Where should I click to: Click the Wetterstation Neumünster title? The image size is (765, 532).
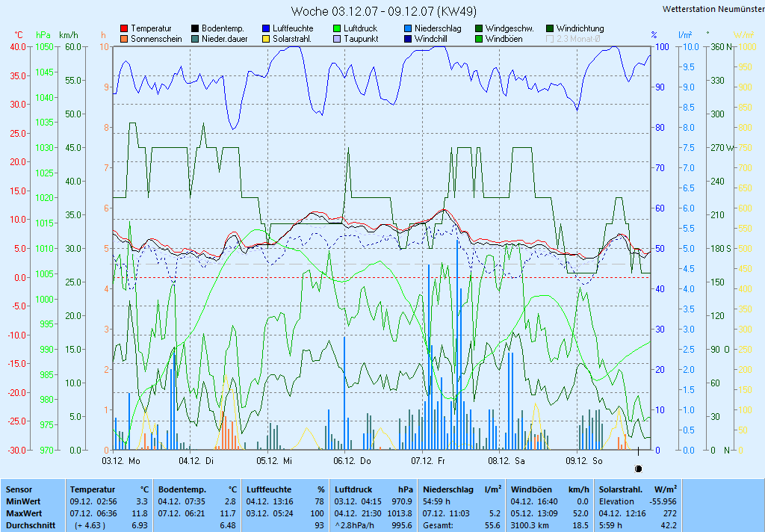713,9
